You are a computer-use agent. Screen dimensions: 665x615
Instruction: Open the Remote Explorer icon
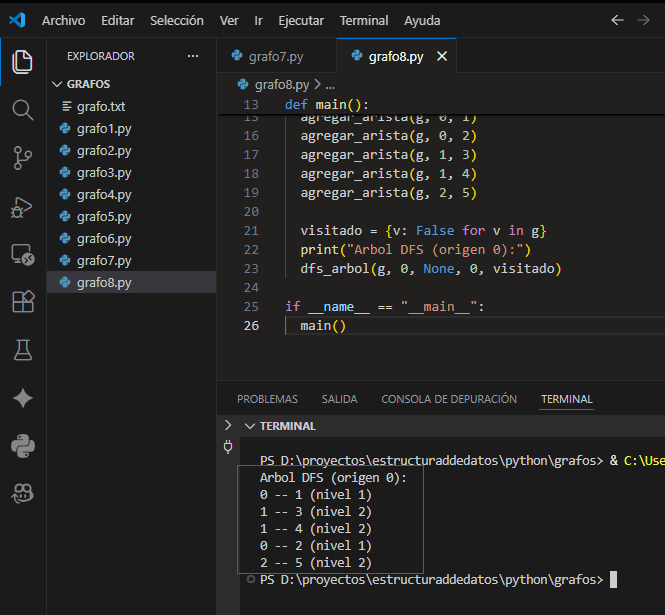point(22,254)
